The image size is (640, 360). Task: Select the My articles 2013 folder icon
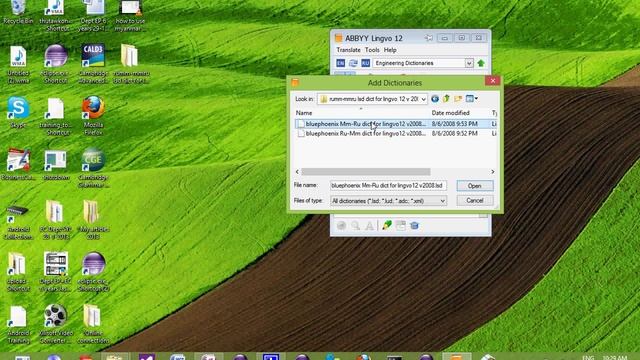(x=93, y=220)
